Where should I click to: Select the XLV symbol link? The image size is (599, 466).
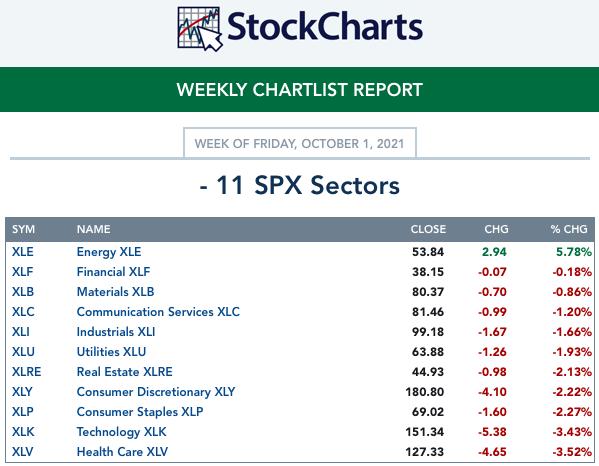coord(23,452)
